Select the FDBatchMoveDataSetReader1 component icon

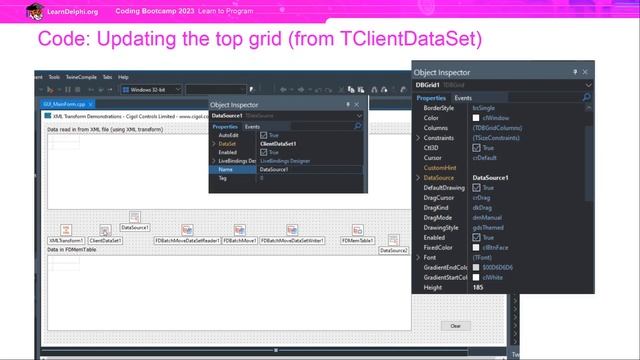pos(187,230)
